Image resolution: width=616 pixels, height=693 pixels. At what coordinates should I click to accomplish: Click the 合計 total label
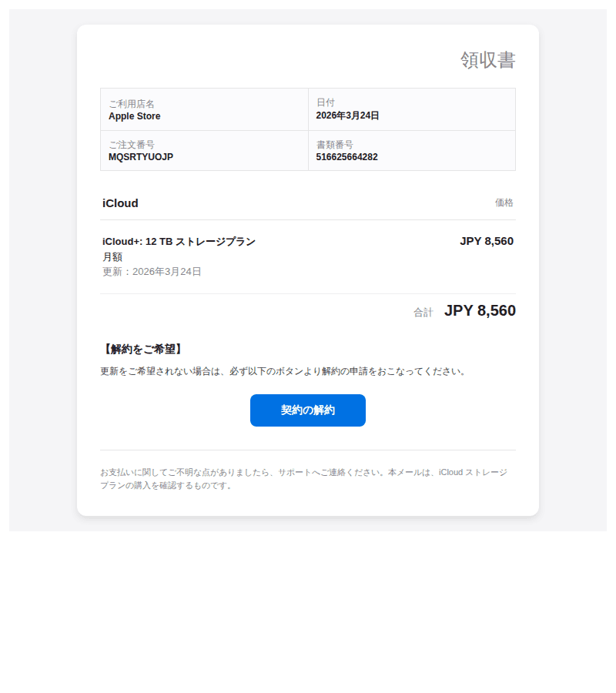(423, 311)
